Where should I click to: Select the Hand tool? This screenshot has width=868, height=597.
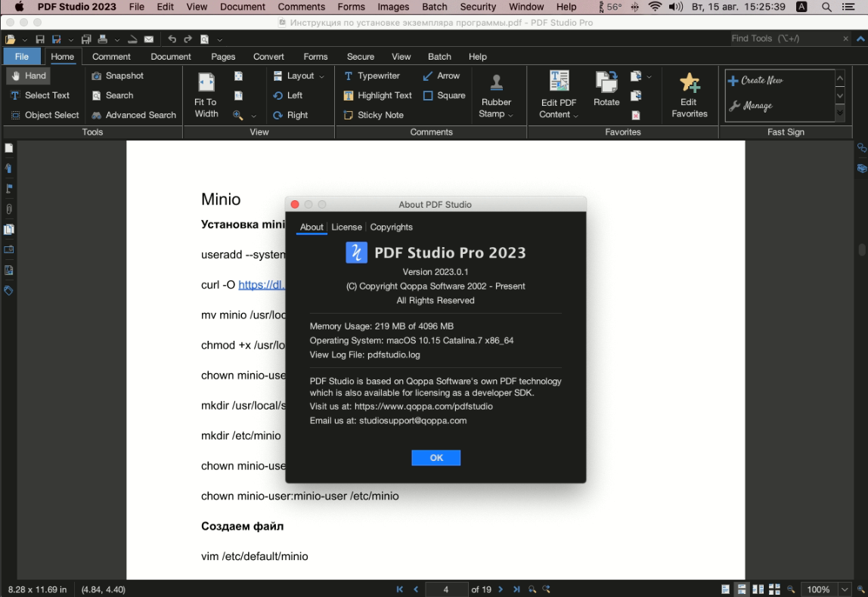pyautogui.click(x=28, y=76)
